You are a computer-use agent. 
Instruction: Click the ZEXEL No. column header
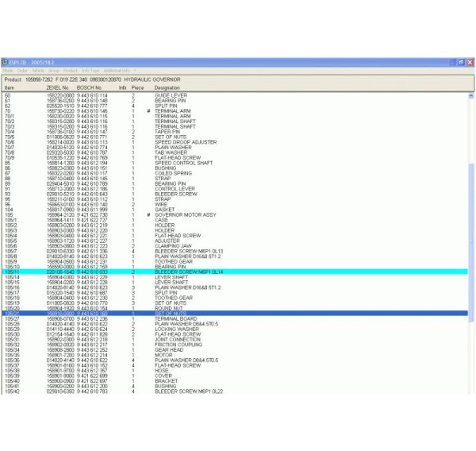[x=59, y=87]
